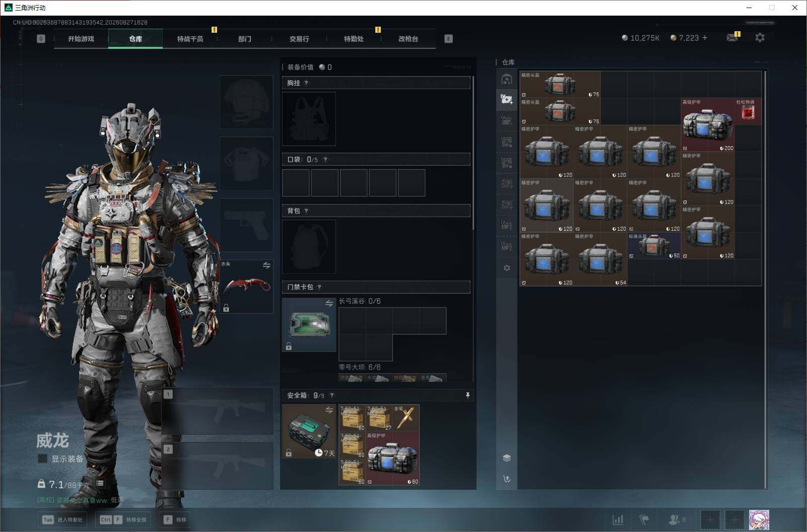The height and width of the screenshot is (532, 807).
Task: Click the loadout panel scrollbar
Action: (473, 153)
